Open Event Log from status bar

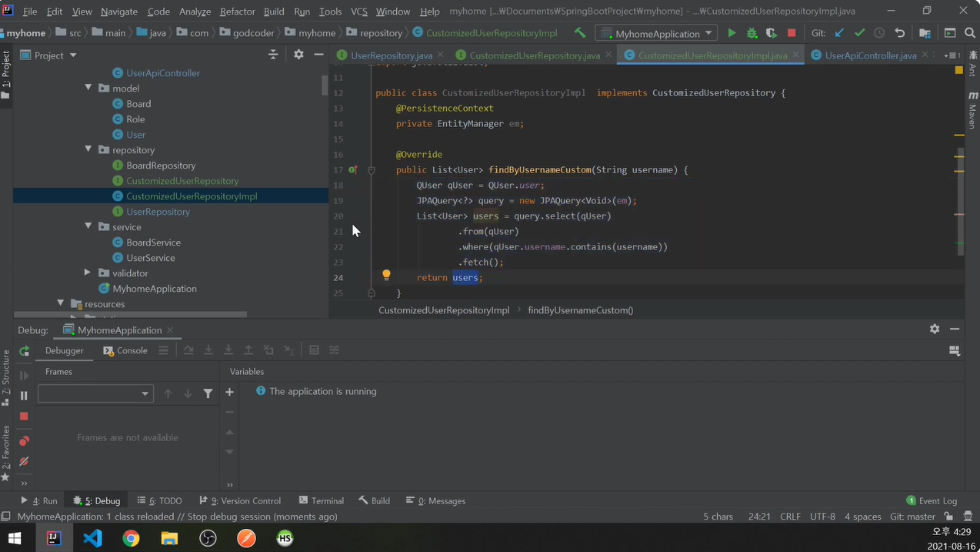(x=931, y=500)
